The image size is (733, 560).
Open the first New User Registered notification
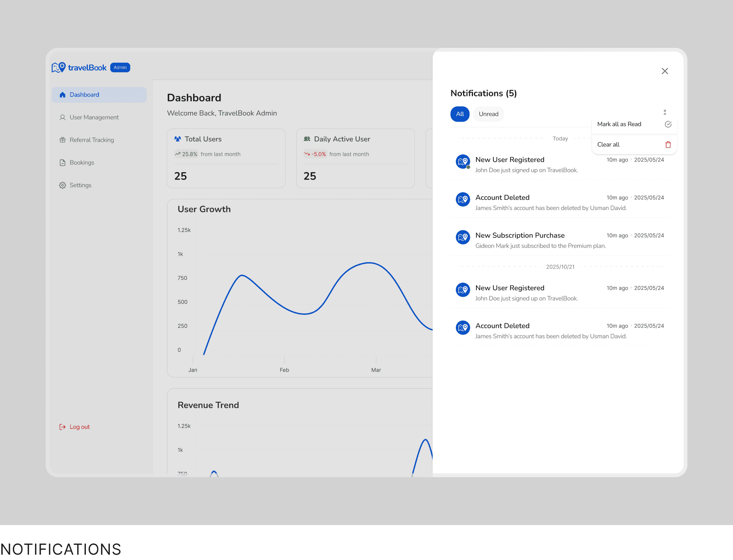509,160
